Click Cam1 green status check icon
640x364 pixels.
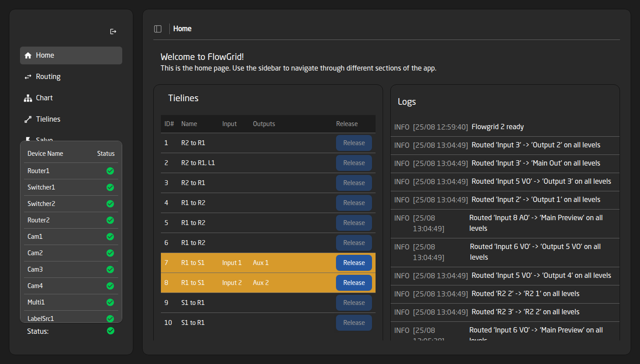coord(110,237)
